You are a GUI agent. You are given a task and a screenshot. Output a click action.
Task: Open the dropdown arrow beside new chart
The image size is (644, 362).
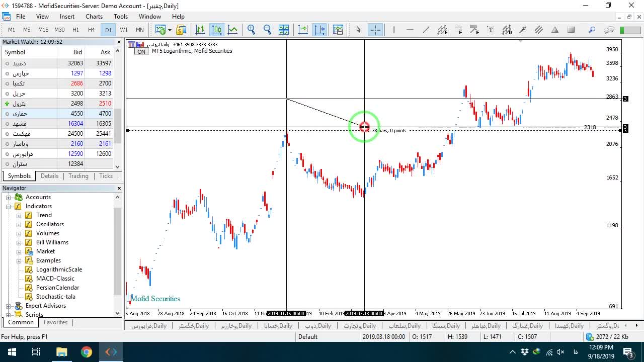click(x=170, y=30)
